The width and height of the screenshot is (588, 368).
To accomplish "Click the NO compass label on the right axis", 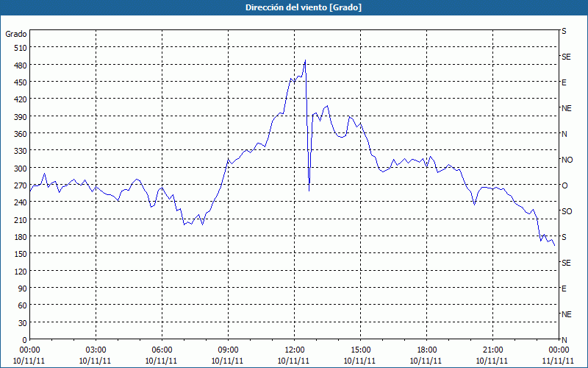I will coord(567,160).
